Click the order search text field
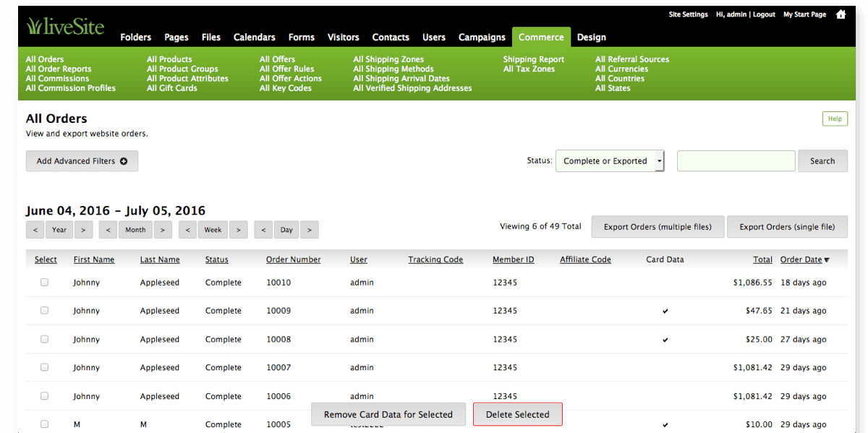The height and width of the screenshot is (433, 868). pyautogui.click(x=736, y=161)
